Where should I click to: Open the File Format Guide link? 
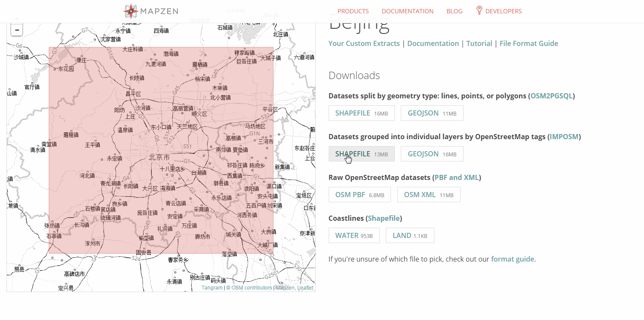point(529,43)
